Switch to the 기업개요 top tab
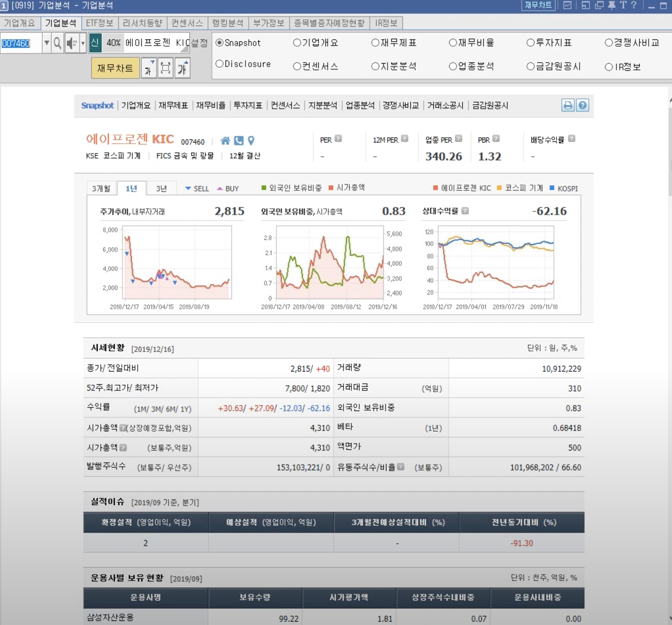Screen dimensions: 672x625 click(x=20, y=23)
